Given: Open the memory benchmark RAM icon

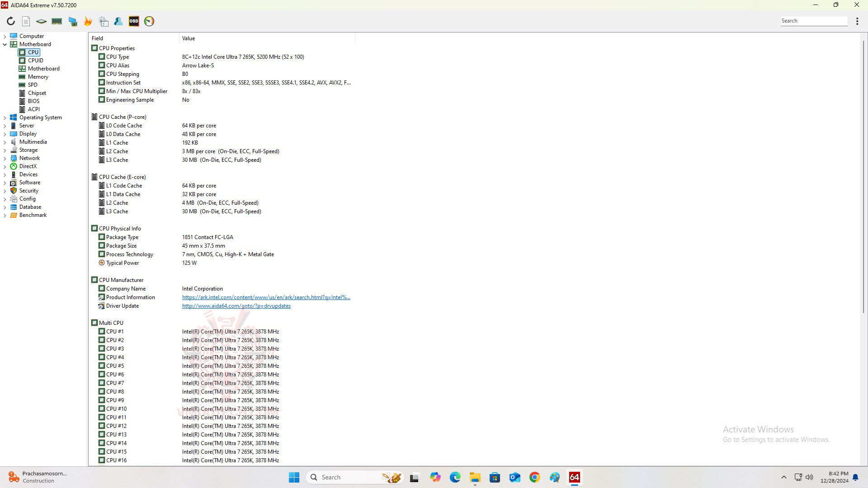Looking at the screenshot, I should pos(57,21).
